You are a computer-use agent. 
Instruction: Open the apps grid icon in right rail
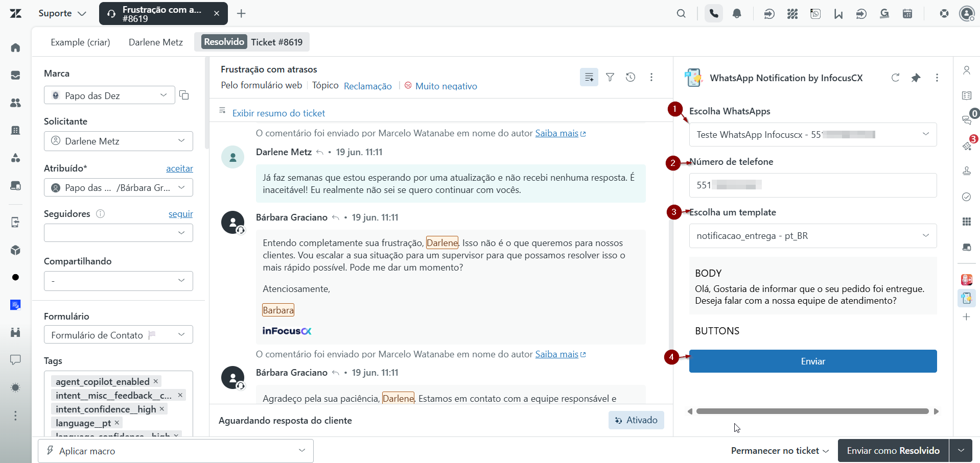[x=967, y=222]
